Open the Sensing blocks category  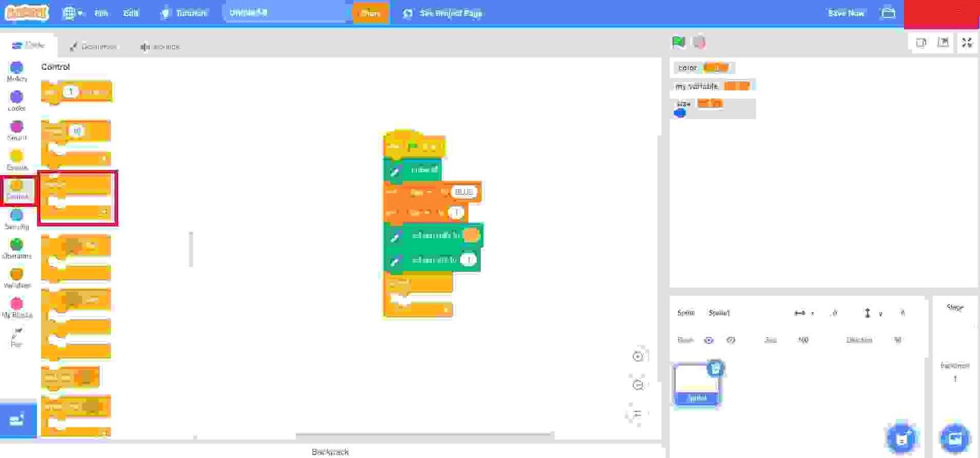click(17, 219)
